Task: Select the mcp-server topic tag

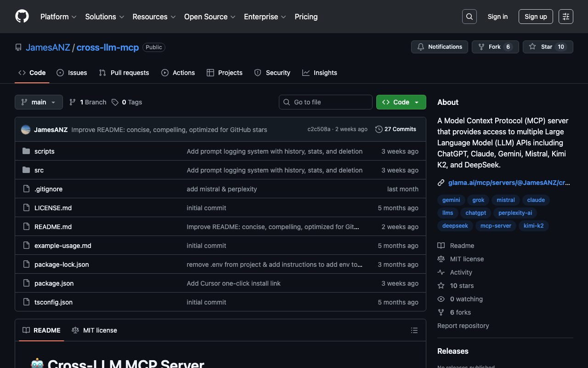Action: [496, 226]
